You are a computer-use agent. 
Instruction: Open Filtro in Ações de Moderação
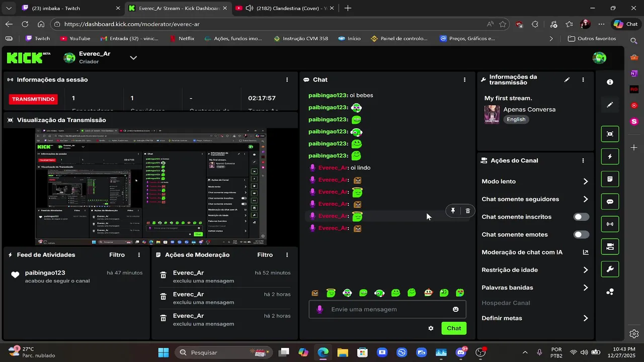(x=265, y=255)
